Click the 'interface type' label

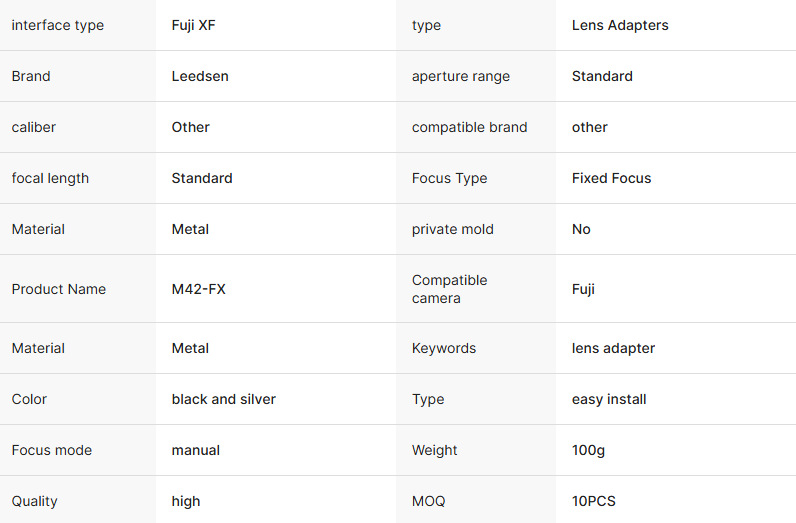(57, 25)
